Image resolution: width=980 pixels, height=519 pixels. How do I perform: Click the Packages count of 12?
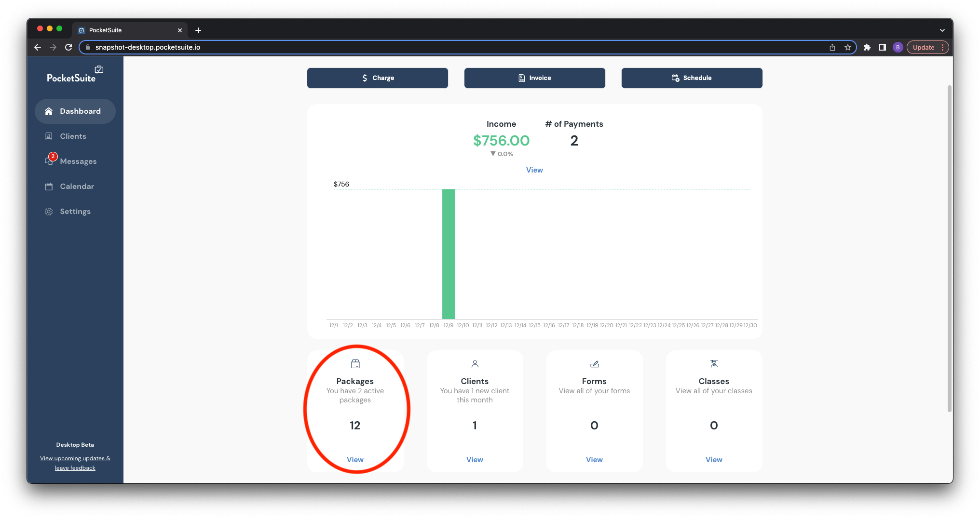[x=355, y=426]
